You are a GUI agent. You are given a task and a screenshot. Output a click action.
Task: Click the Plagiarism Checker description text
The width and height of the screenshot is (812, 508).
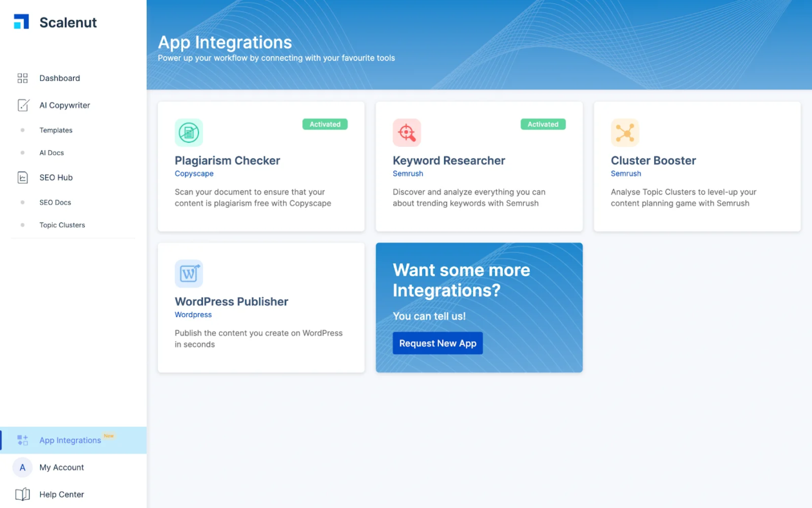253,197
